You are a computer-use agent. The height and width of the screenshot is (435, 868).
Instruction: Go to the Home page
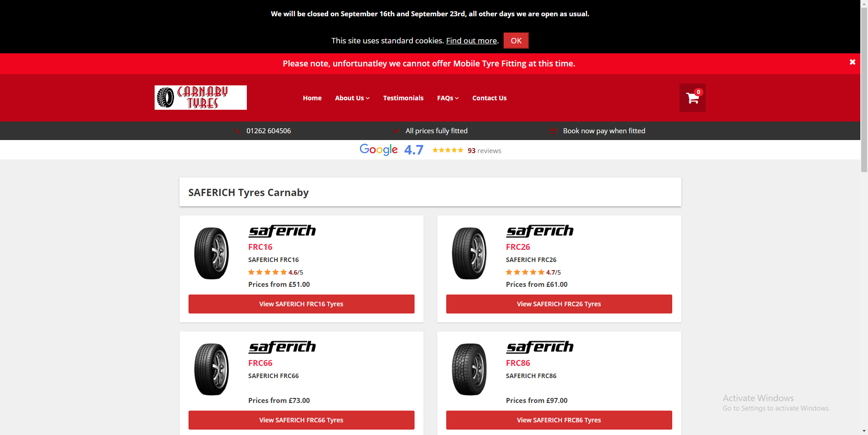(x=312, y=98)
